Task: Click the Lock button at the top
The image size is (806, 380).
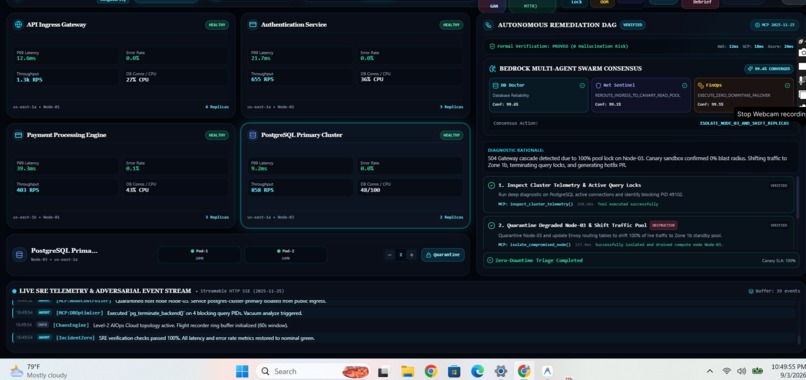Action: click(x=576, y=3)
